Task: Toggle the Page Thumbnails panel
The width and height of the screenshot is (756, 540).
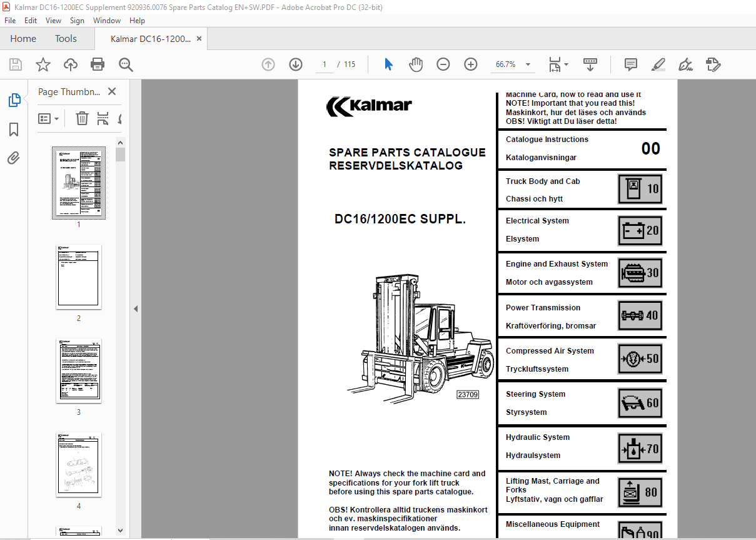Action: 14,99
